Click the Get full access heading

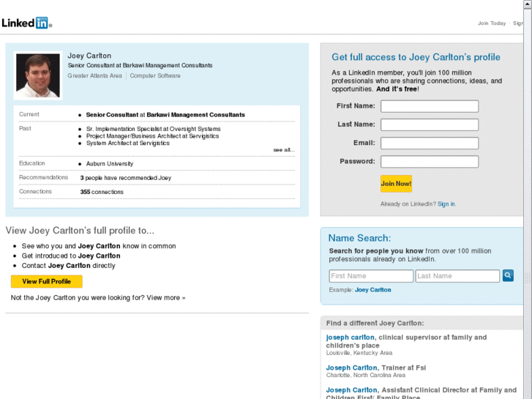pyautogui.click(x=416, y=57)
